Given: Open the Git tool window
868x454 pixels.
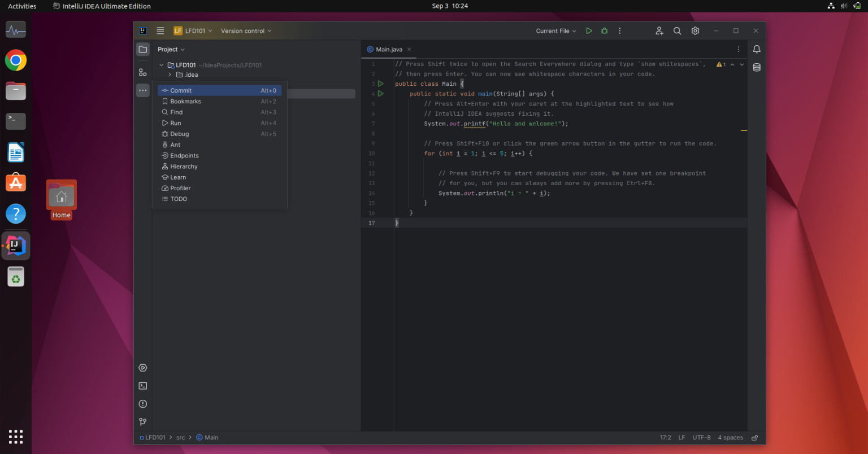Looking at the screenshot, I should pos(142,422).
